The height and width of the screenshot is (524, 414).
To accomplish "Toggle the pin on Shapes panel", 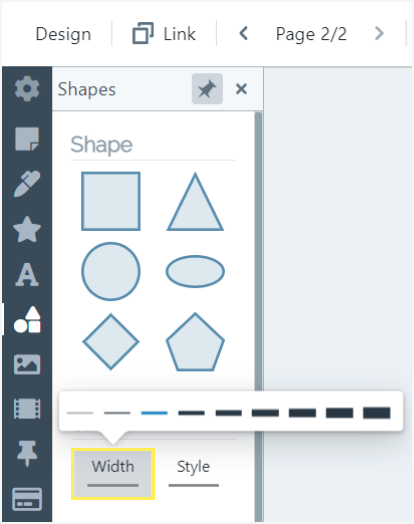I will coord(207,89).
